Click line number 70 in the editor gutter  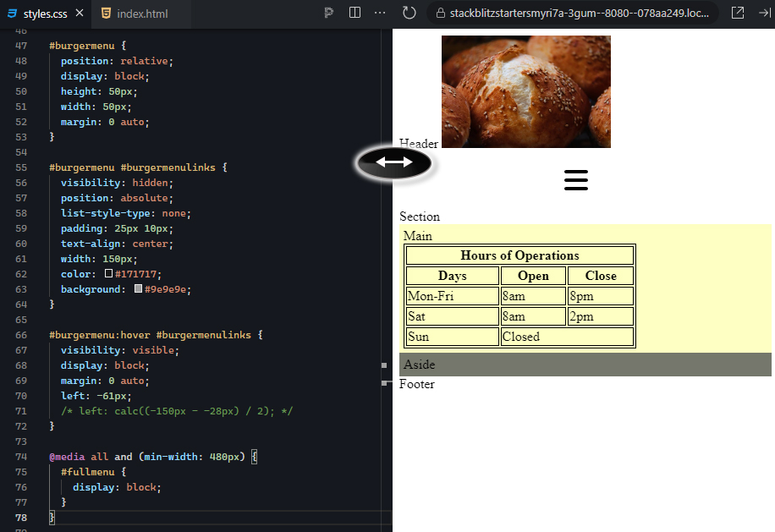(x=21, y=395)
